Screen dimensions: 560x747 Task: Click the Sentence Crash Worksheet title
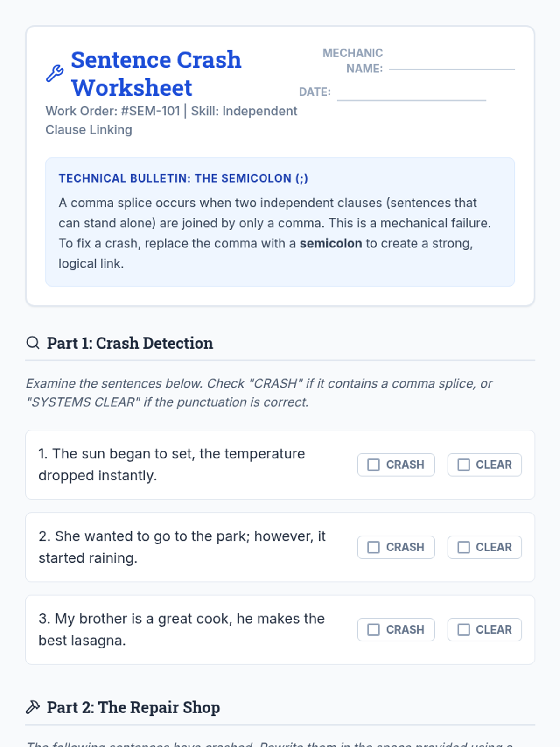[x=156, y=74]
